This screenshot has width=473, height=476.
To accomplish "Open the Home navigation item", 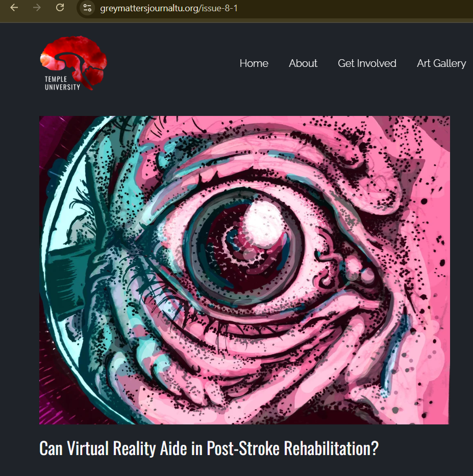I will click(x=254, y=63).
